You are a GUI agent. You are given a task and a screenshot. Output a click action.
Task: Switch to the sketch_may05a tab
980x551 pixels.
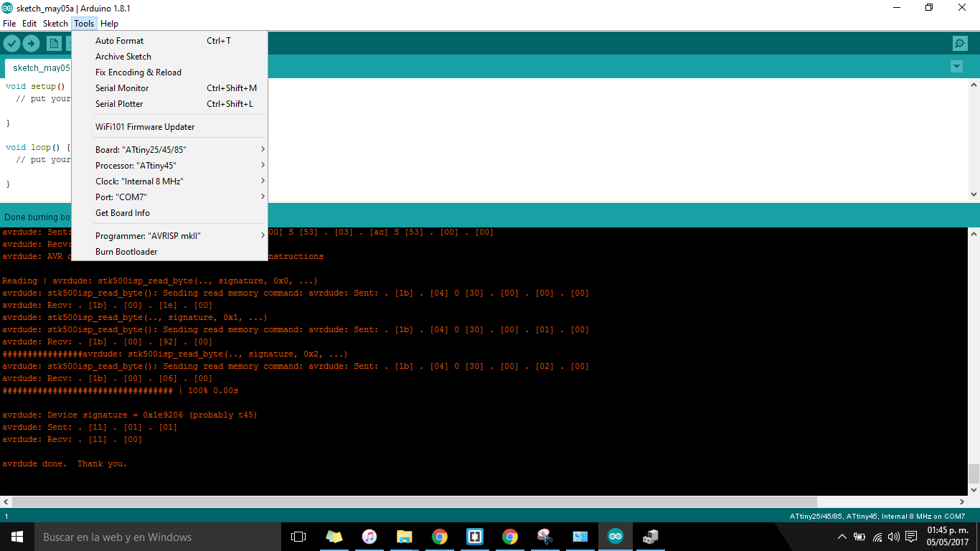pos(38,68)
